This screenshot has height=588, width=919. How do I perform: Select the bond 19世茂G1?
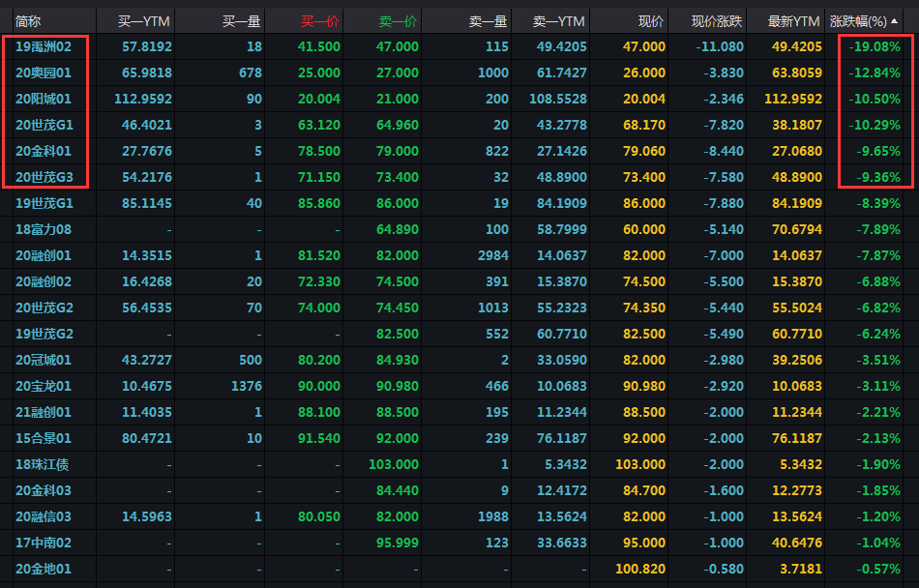[44, 203]
